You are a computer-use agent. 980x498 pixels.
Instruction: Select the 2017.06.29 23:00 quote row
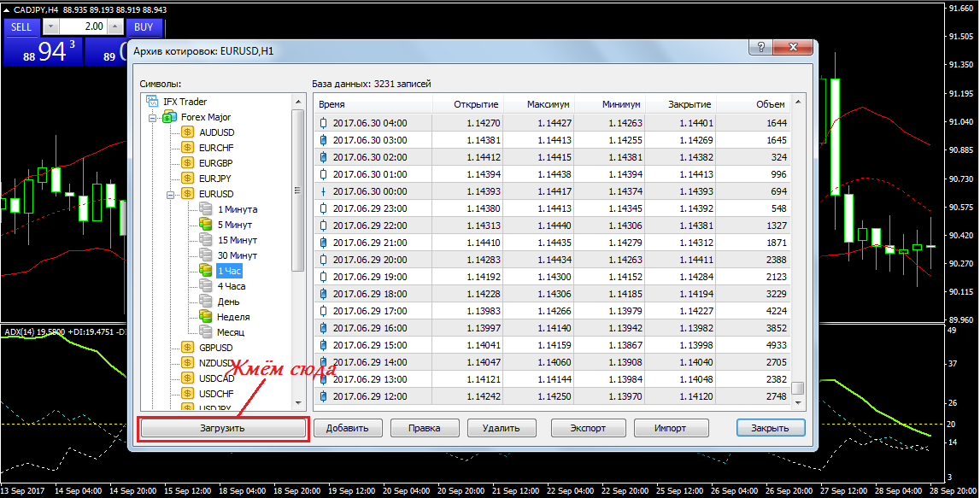[x=553, y=208]
